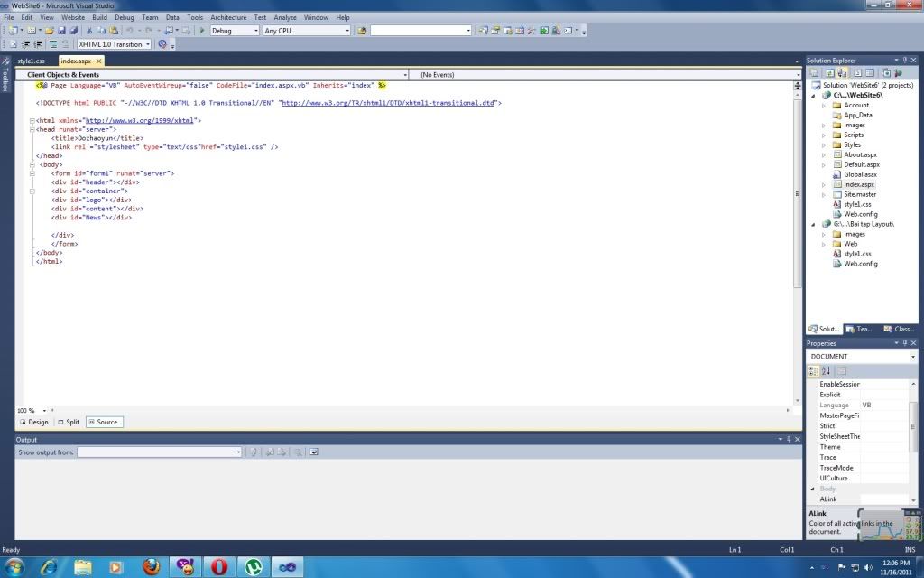The image size is (924, 578).
Task: Select the Source view button
Action: click(104, 423)
